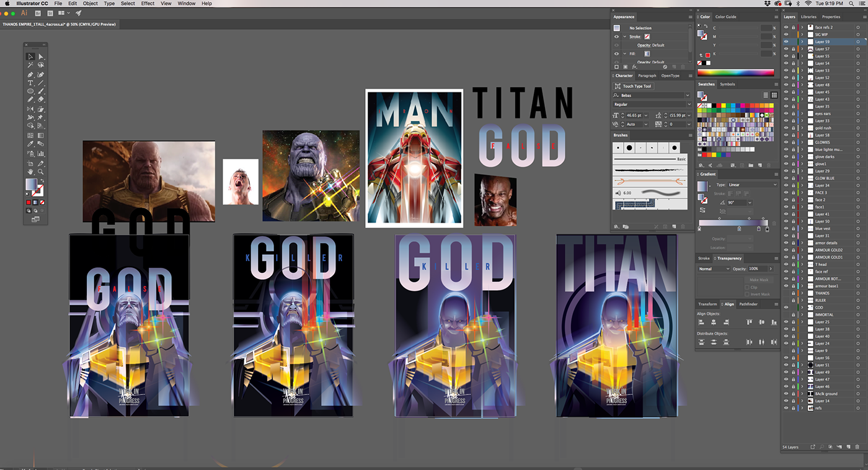This screenshot has width=868, height=470.
Task: Select the Magic Wand tool
Action: tap(30, 64)
